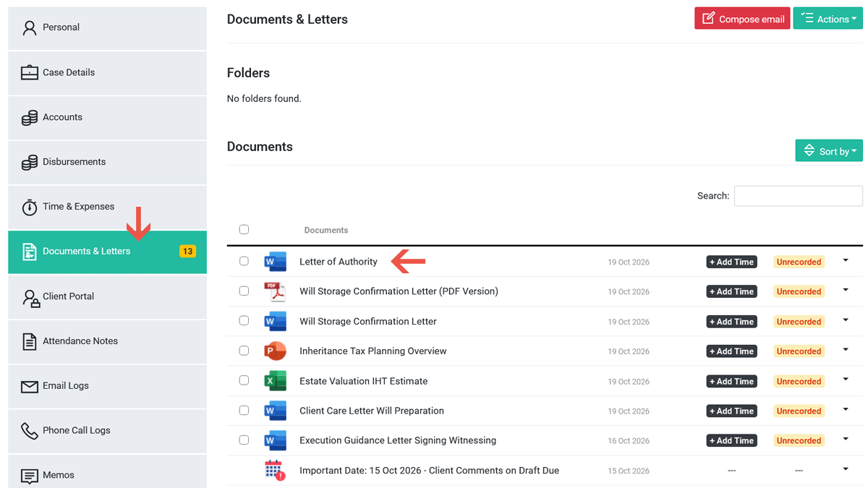This screenshot has width=868, height=488.
Task: Open row menu for Important Date 15 Oct 2026
Action: [846, 468]
